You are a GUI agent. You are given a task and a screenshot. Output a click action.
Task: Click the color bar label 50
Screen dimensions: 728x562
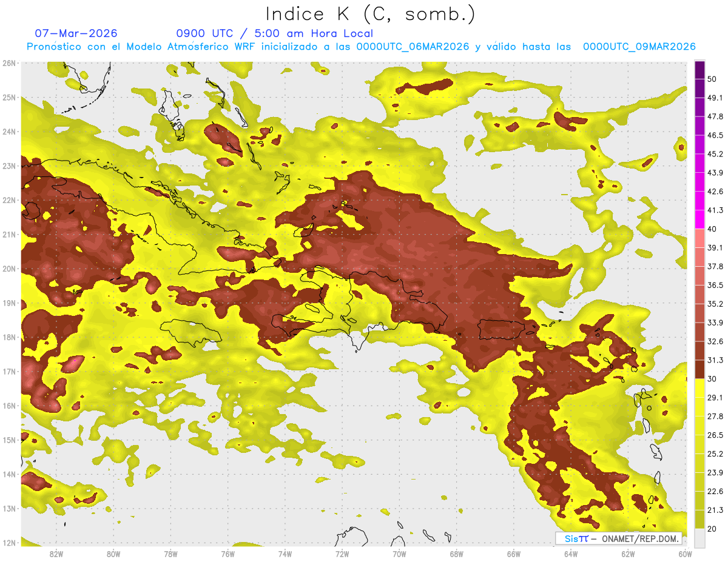(712, 79)
